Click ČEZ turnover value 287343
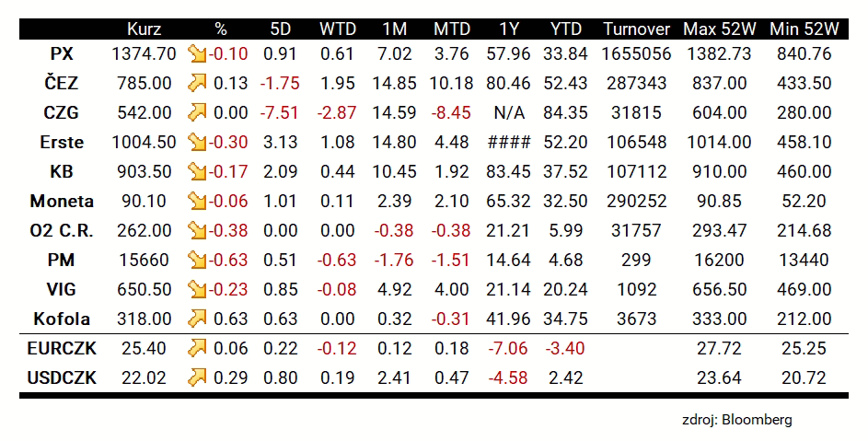Image resolution: width=868 pixels, height=441 pixels. 637,83
